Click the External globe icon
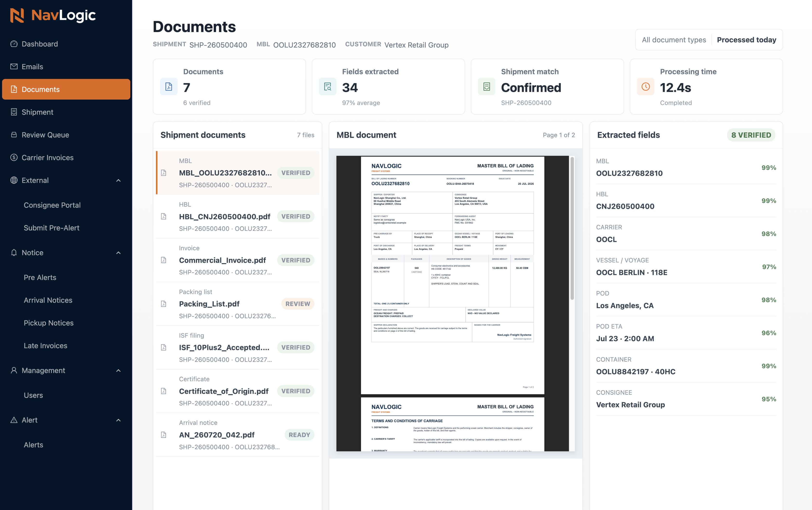Screen dimensions: 812x510 tap(14, 180)
